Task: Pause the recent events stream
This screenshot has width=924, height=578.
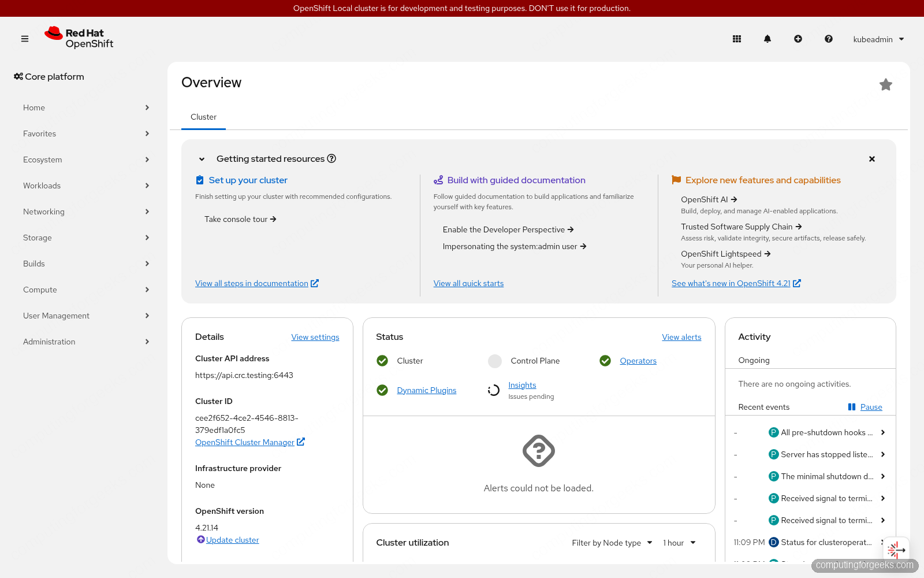Action: [865, 407]
